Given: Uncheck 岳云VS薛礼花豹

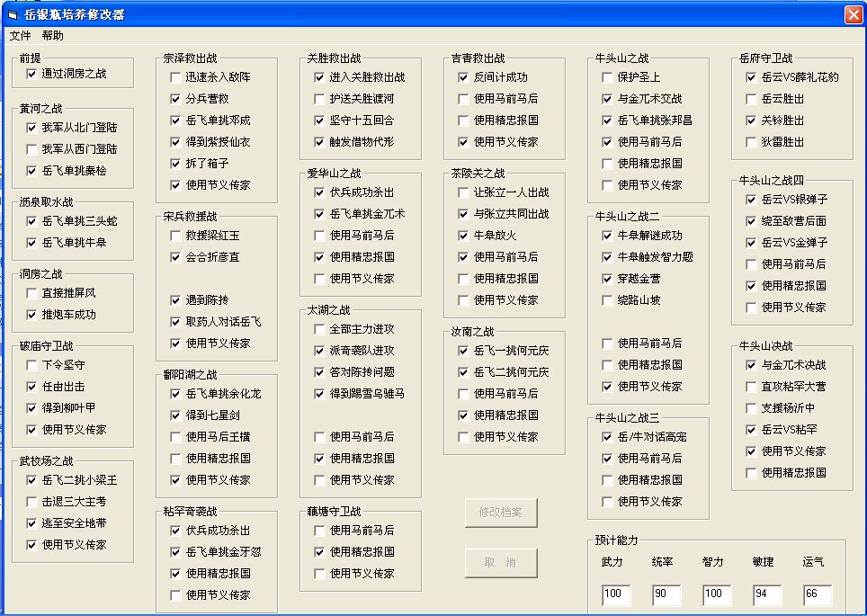Looking at the screenshot, I should pos(751,77).
